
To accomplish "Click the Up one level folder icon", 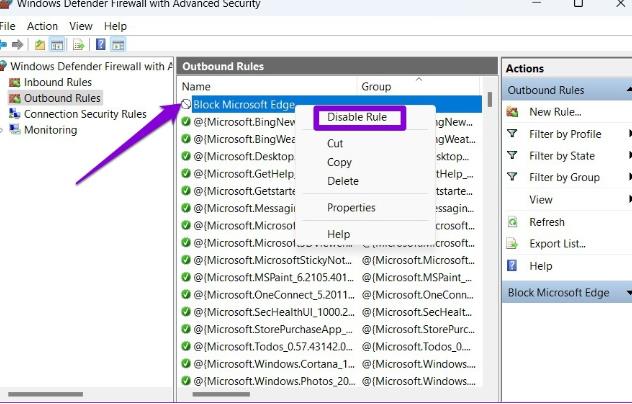I will coord(40,45).
